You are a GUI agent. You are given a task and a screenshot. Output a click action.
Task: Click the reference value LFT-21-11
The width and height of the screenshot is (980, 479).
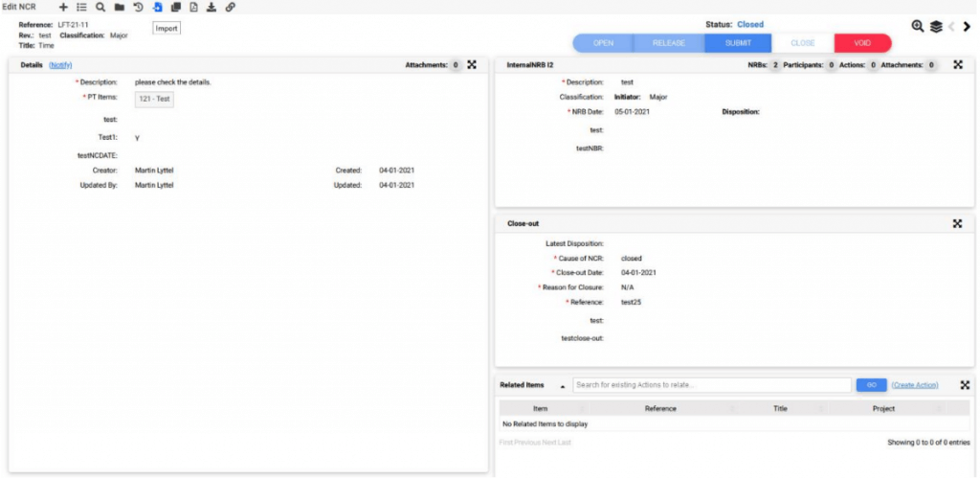coord(73,24)
